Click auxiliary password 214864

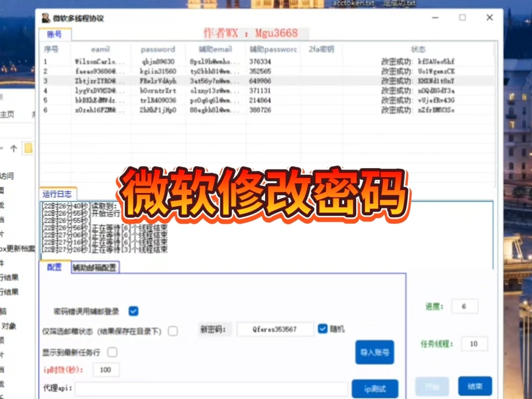pyautogui.click(x=260, y=100)
